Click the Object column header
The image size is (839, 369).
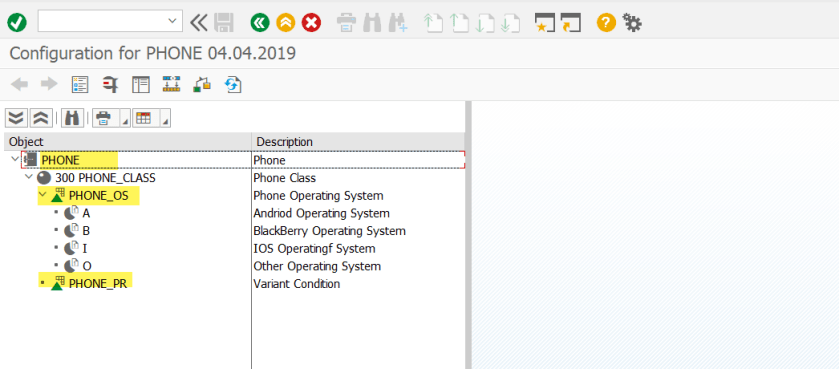point(128,142)
